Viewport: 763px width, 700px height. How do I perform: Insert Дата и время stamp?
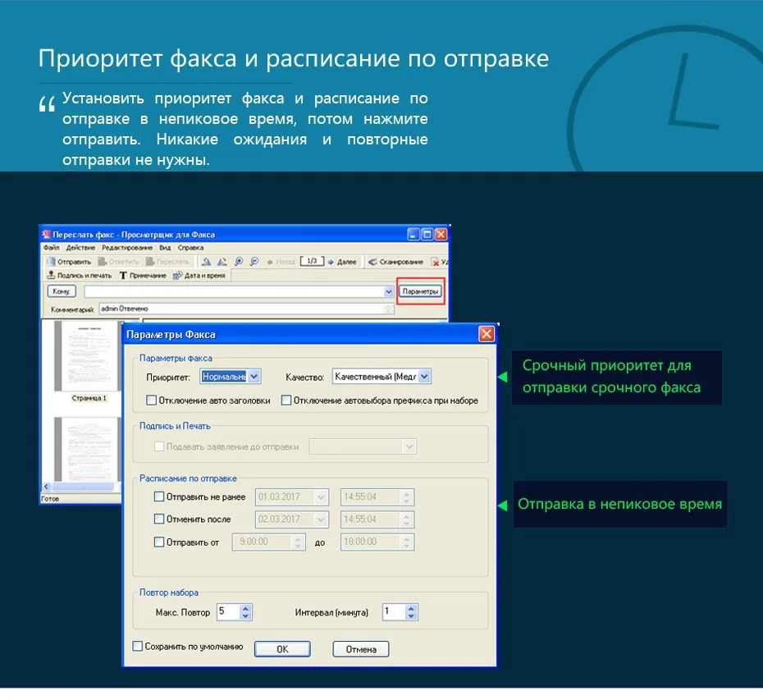click(199, 276)
